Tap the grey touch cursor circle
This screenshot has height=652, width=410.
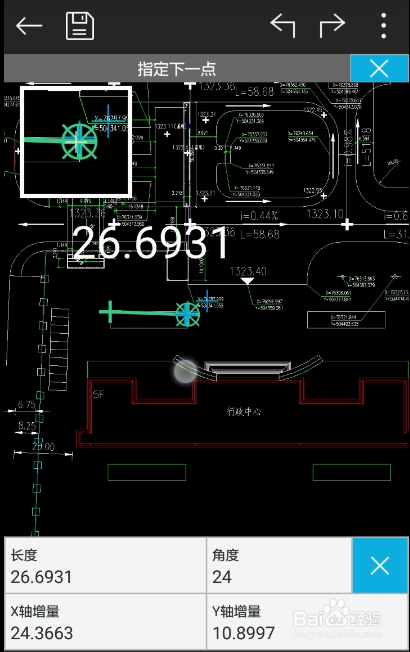click(185, 371)
